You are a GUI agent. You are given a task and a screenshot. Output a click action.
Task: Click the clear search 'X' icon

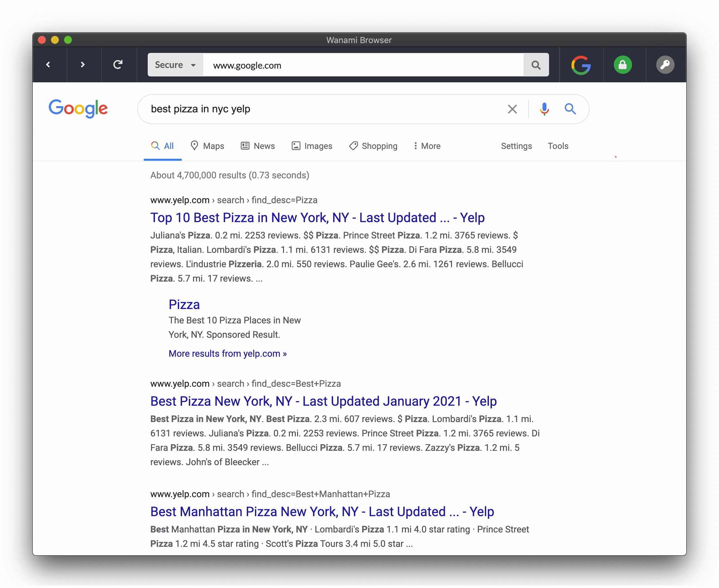[x=511, y=109]
